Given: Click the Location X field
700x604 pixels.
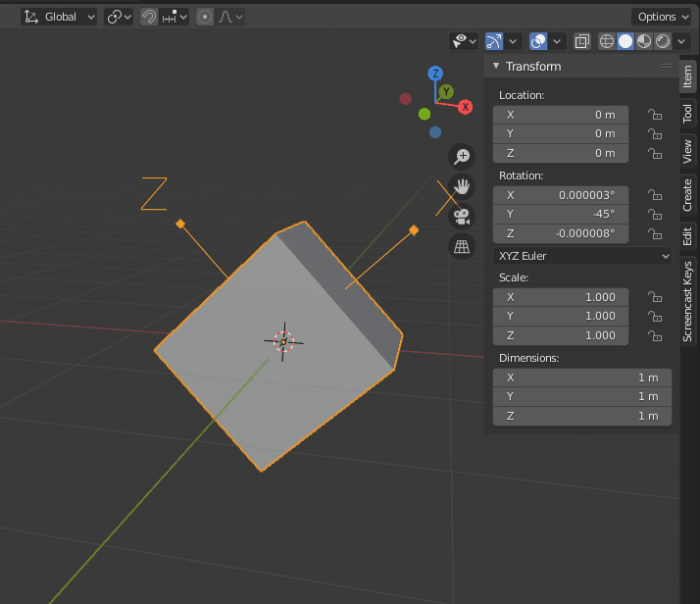Looking at the screenshot, I should pyautogui.click(x=561, y=115).
